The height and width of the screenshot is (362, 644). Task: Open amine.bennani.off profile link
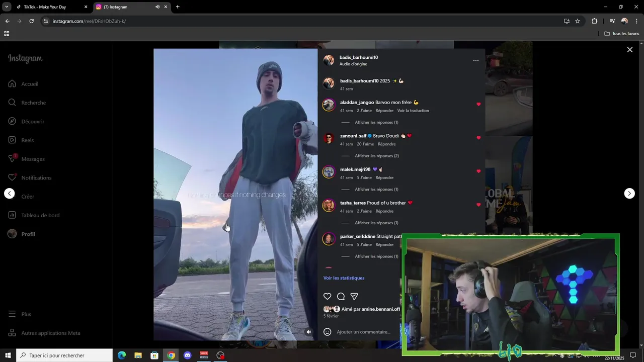pos(381,309)
